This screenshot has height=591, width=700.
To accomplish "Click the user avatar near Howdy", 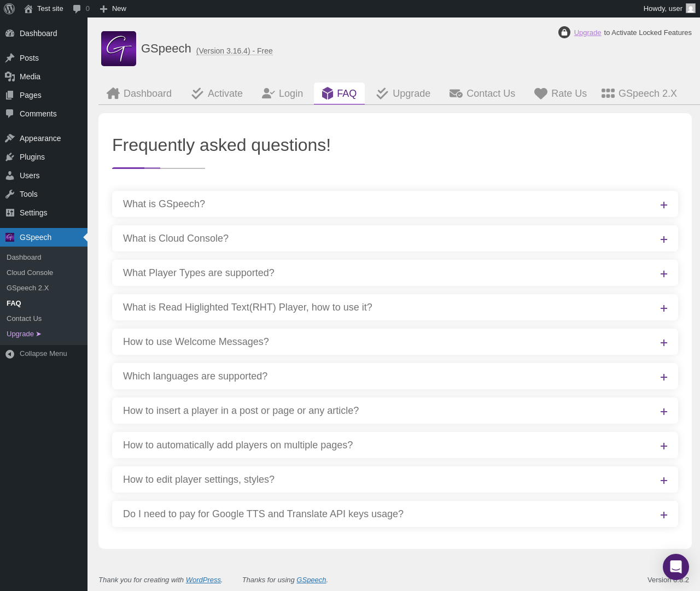I will pos(691,9).
